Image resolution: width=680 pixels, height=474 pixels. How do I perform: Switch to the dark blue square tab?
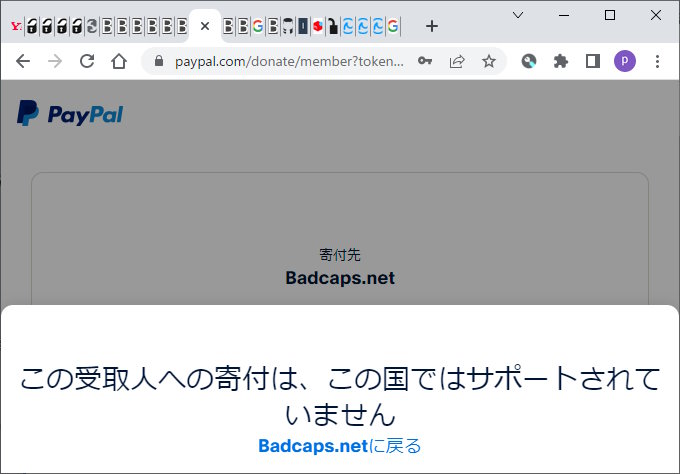tap(303, 26)
